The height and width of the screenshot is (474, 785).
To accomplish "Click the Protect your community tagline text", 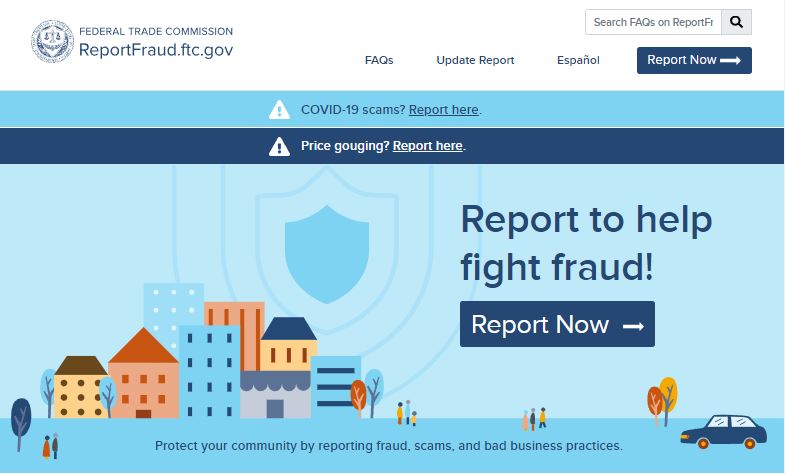I will [x=389, y=445].
